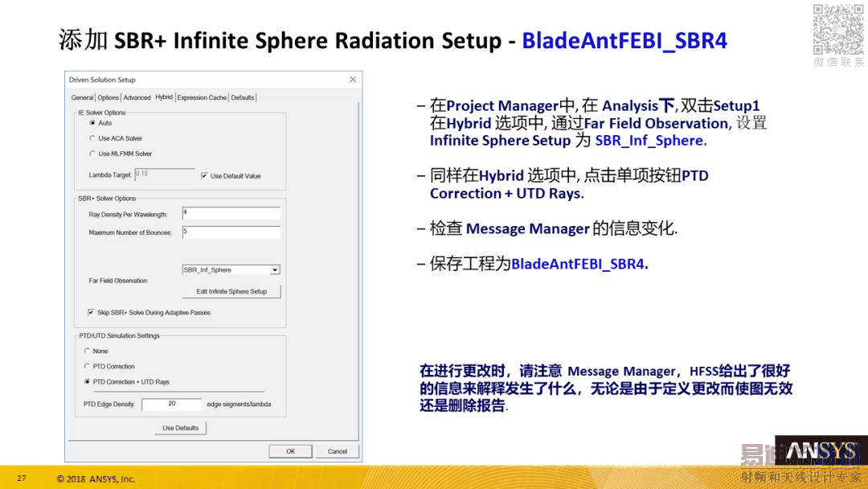Select the PTD Correction radio button
This screenshot has height=489, width=868.
pos(87,367)
